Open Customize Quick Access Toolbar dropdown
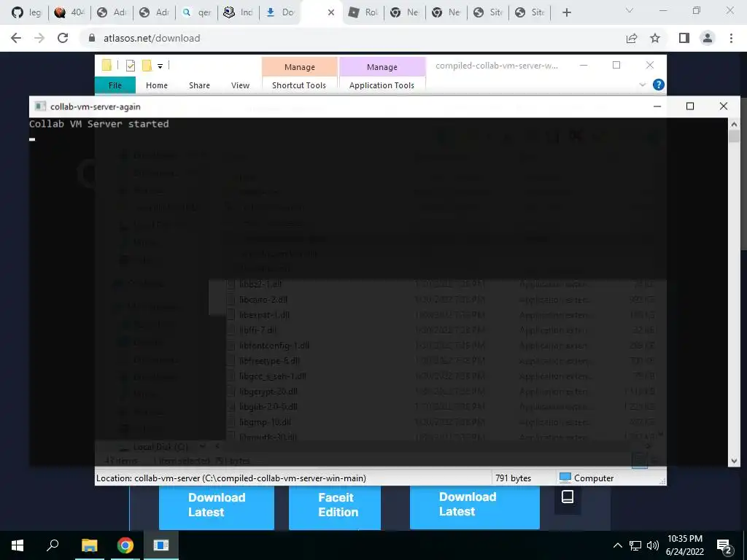 click(160, 66)
